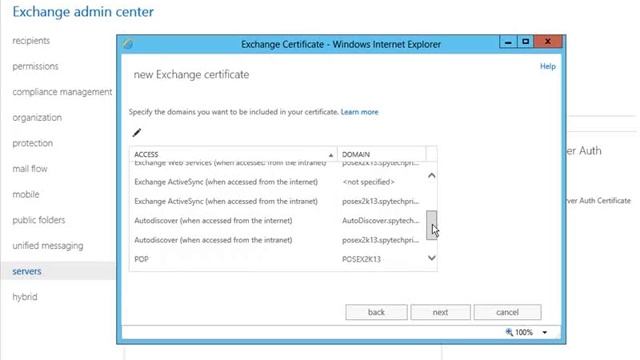Viewport: 640px width, 360px height.
Task: Open unified messaging
Action: click(x=48, y=246)
